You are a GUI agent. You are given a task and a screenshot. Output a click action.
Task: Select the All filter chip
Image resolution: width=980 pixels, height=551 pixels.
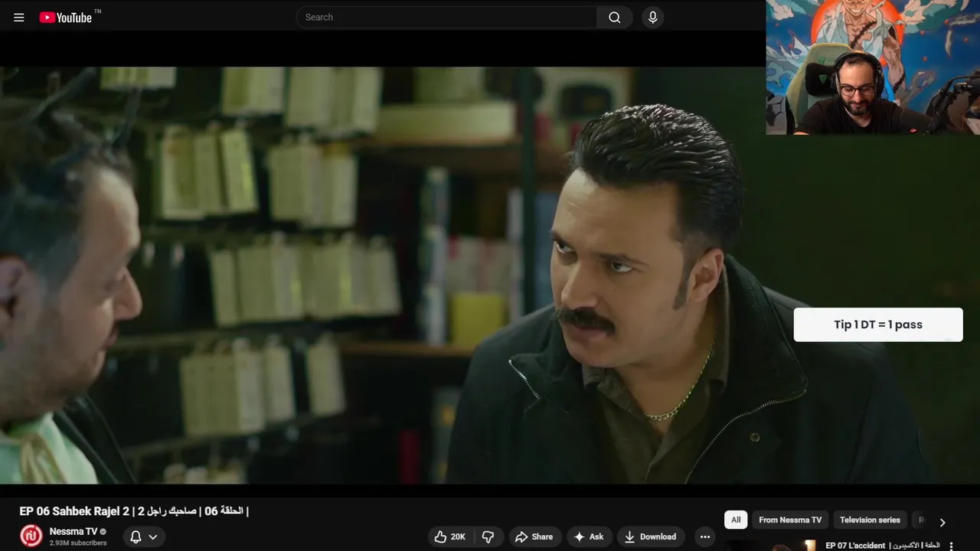736,520
